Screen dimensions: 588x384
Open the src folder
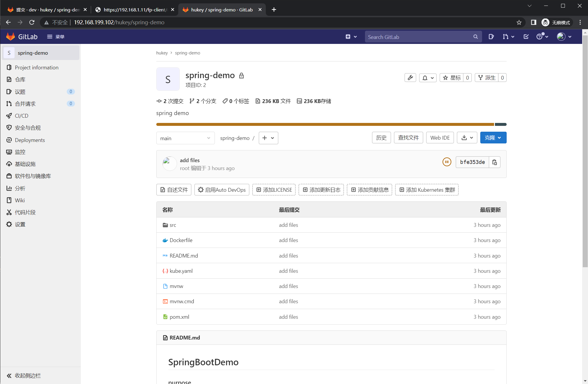[173, 225]
